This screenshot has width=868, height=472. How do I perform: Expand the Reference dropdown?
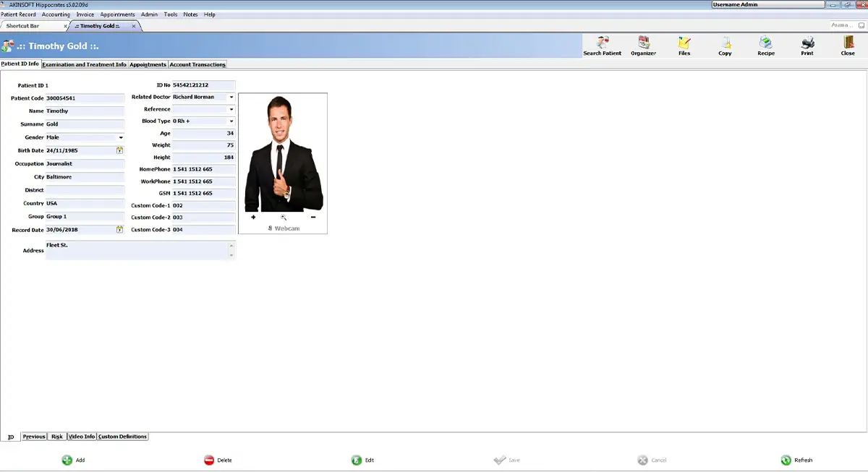click(231, 109)
